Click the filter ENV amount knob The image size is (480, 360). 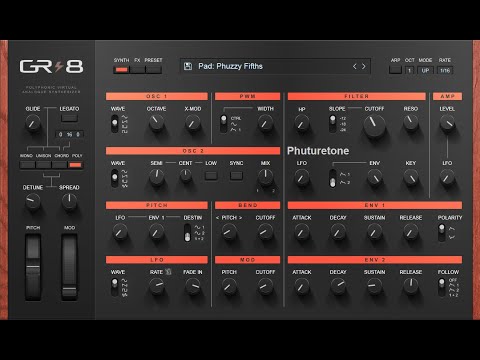pyautogui.click(x=374, y=178)
